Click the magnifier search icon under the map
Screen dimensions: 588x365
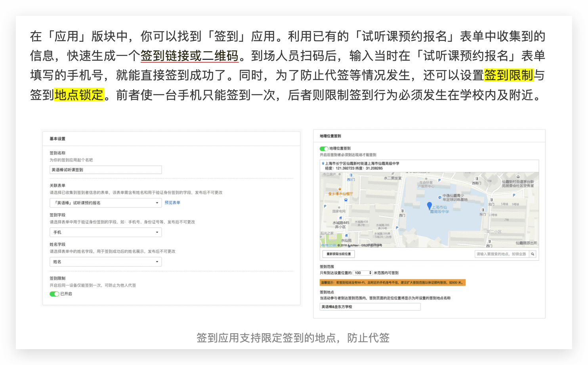coord(533,254)
